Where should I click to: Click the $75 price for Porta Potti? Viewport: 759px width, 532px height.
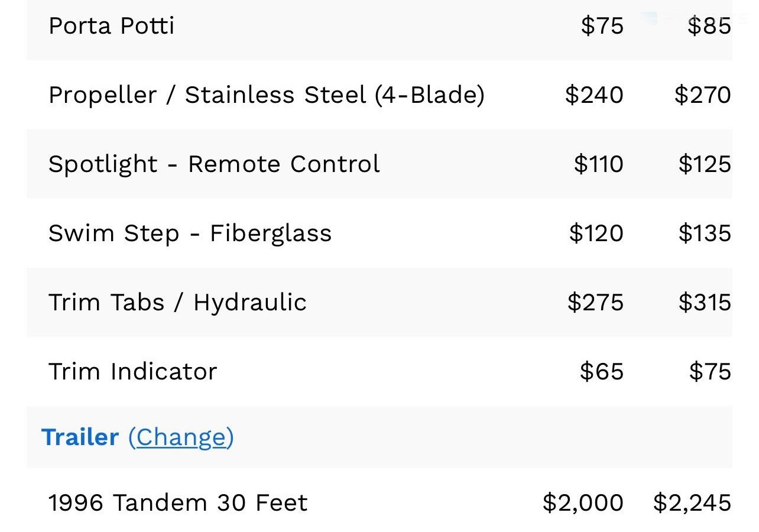click(602, 26)
